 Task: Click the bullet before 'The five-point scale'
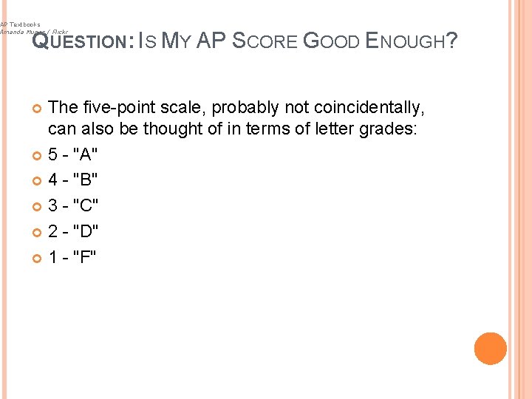[38, 109]
